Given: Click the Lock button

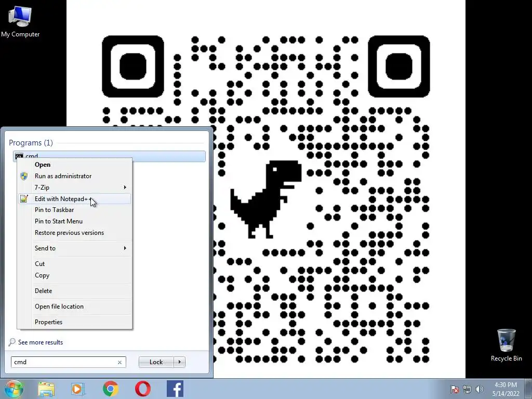Looking at the screenshot, I should click(156, 362).
